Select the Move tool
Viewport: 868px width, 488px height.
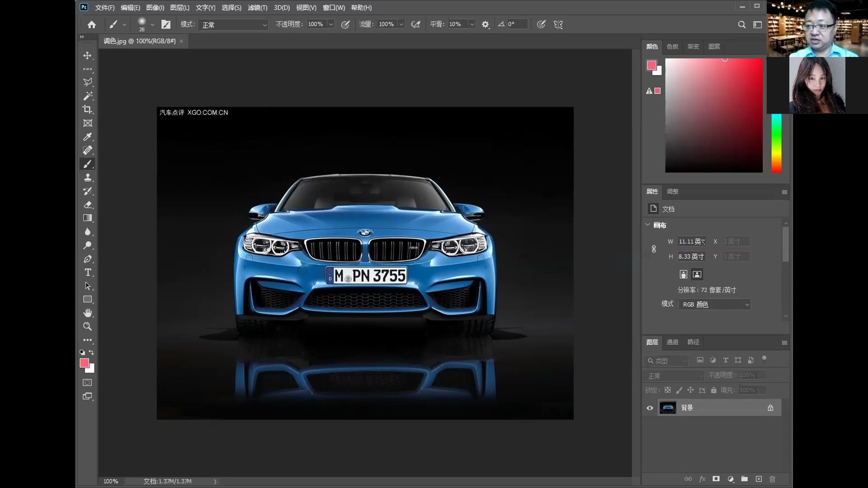tap(87, 55)
